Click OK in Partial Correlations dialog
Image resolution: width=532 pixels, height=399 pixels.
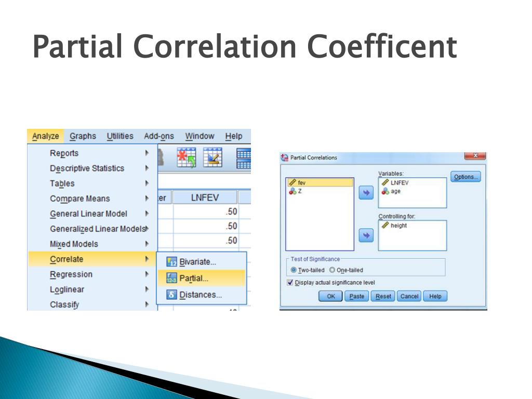[330, 296]
